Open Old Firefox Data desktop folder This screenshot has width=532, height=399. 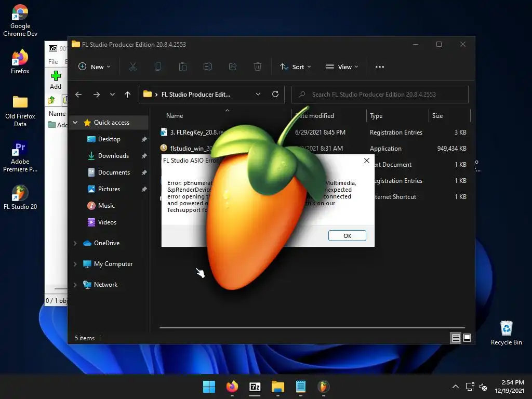[20, 111]
